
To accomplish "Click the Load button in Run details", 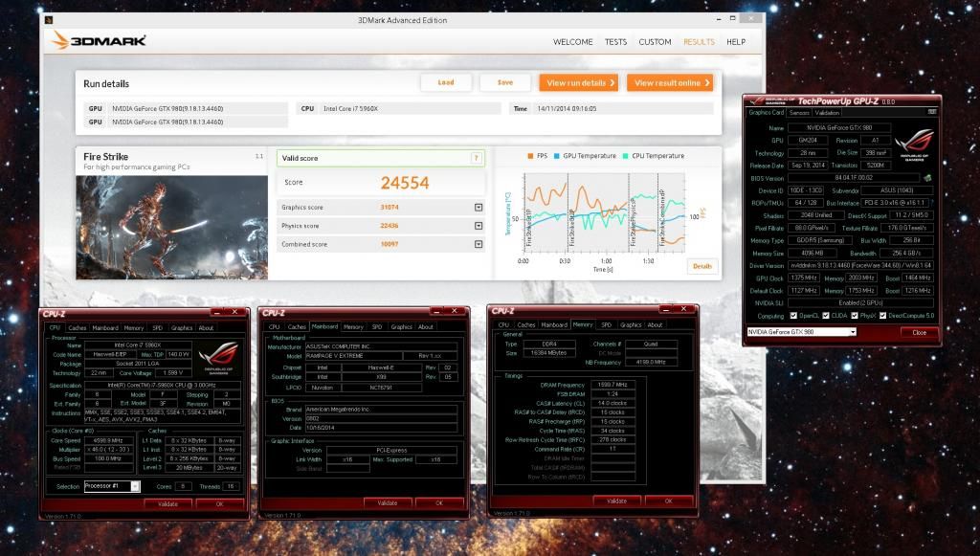I will [x=446, y=82].
